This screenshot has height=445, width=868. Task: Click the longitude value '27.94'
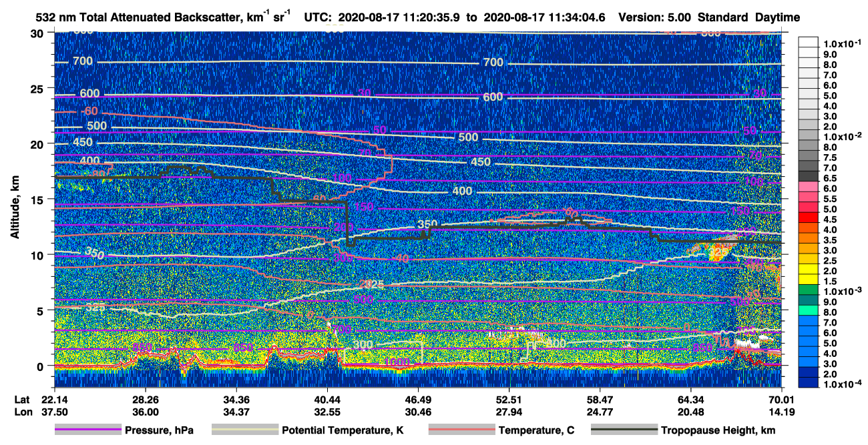(509, 412)
